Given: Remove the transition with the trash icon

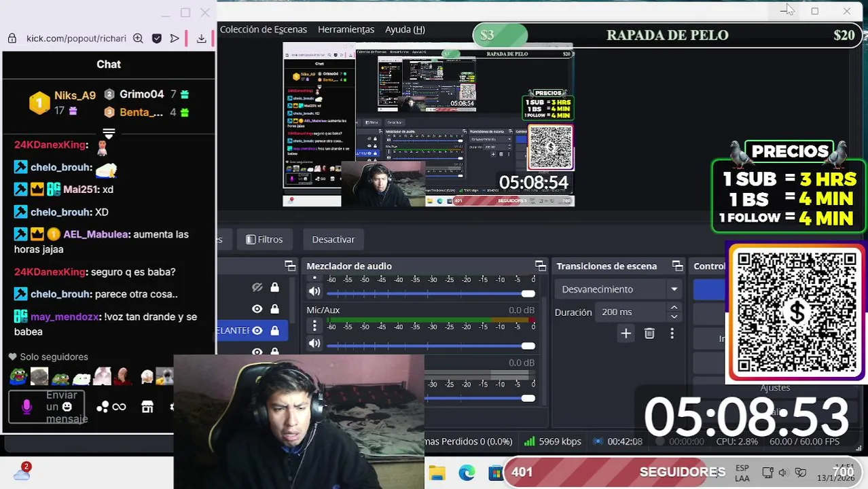Looking at the screenshot, I should 649,333.
